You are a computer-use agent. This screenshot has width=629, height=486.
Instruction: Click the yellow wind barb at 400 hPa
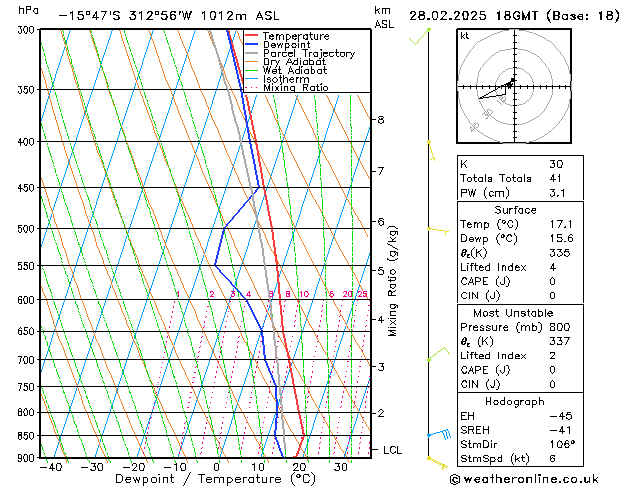(x=431, y=151)
